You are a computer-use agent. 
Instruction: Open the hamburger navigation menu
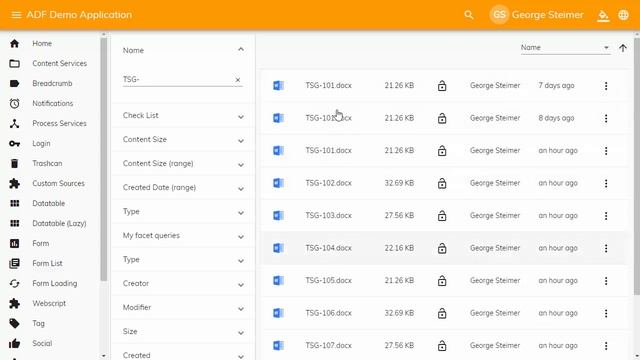(16, 15)
